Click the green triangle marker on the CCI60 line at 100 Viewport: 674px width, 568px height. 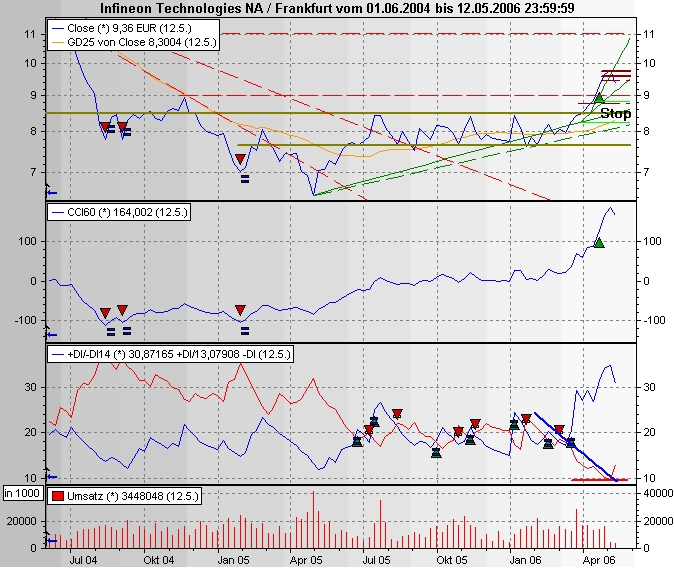click(599, 243)
